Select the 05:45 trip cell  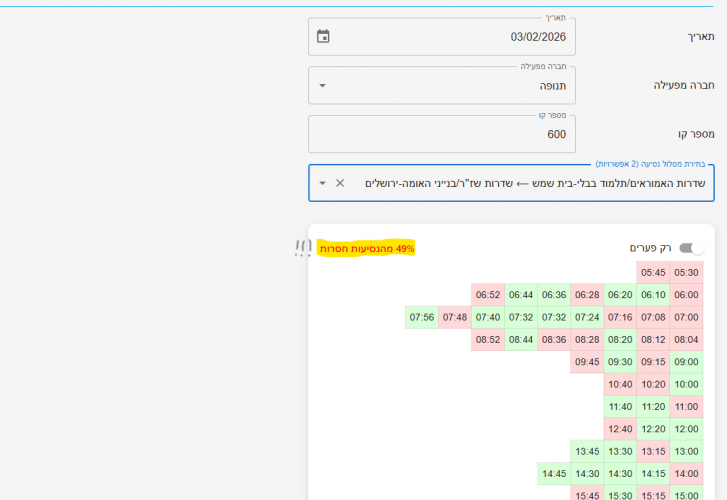click(653, 272)
